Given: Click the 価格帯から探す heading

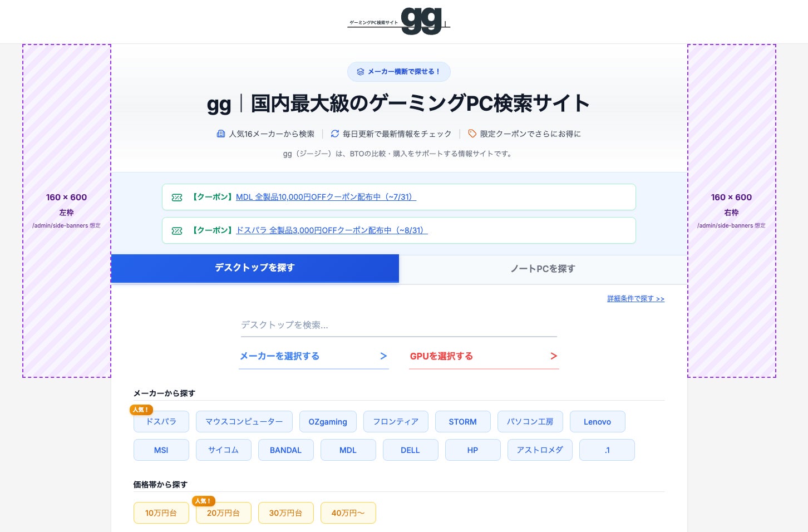Looking at the screenshot, I should pyautogui.click(x=160, y=484).
